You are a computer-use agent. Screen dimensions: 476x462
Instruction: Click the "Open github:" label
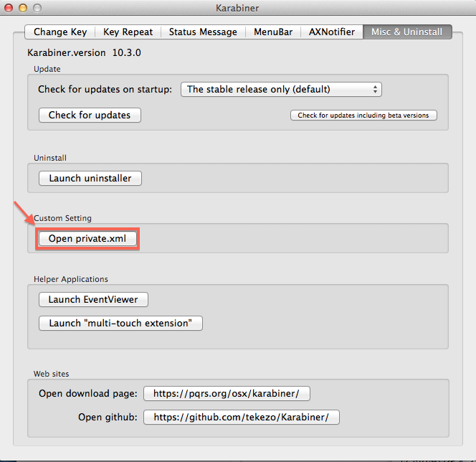coord(108,418)
